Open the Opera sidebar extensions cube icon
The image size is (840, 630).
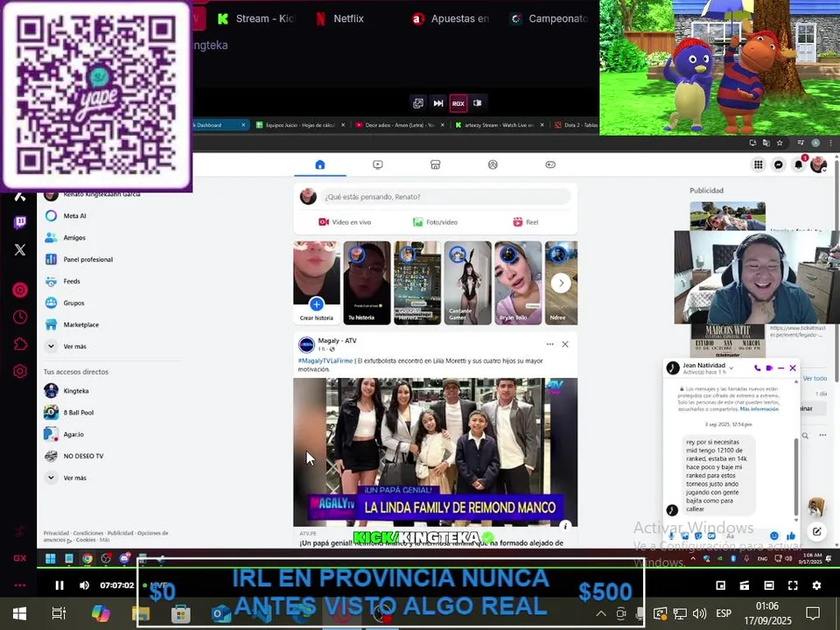click(20, 344)
